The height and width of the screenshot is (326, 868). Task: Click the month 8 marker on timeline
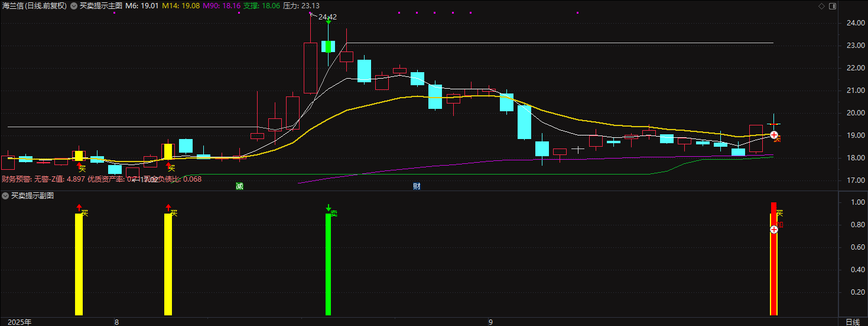116,322
